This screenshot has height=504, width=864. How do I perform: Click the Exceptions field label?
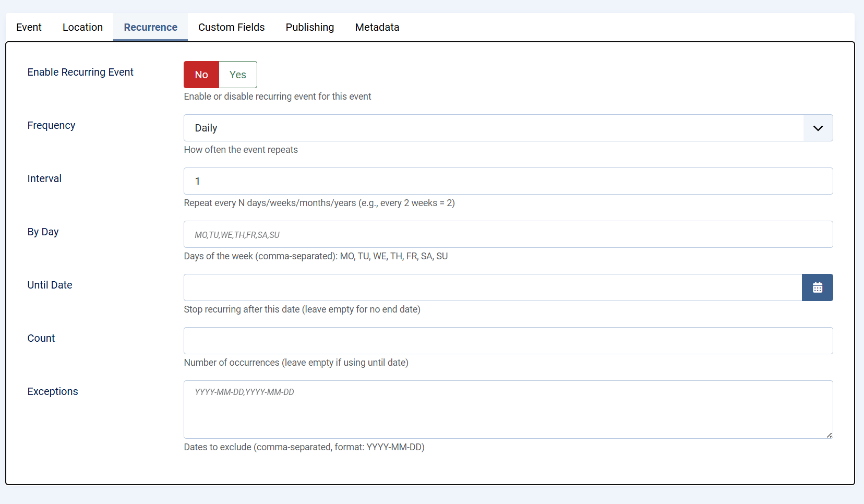(x=53, y=391)
